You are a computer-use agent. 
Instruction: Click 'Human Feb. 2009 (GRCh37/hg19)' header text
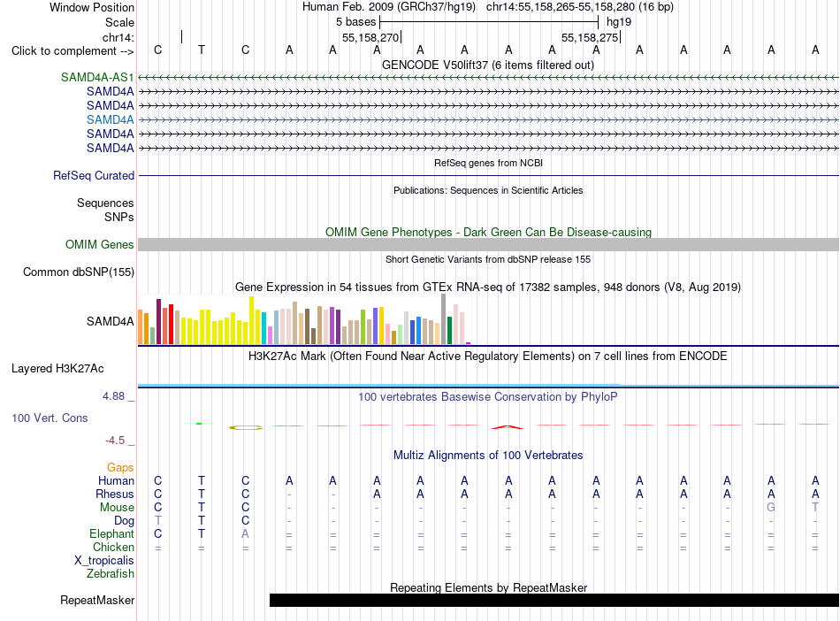(x=389, y=7)
